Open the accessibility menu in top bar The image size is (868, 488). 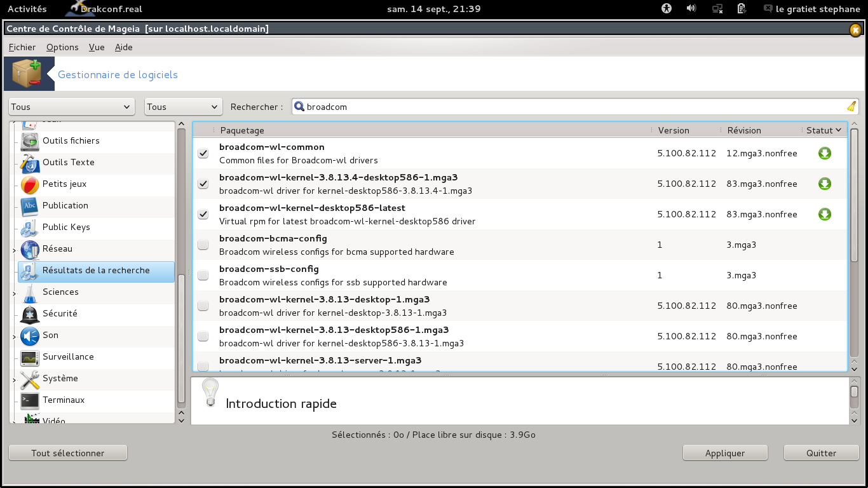[x=666, y=9]
